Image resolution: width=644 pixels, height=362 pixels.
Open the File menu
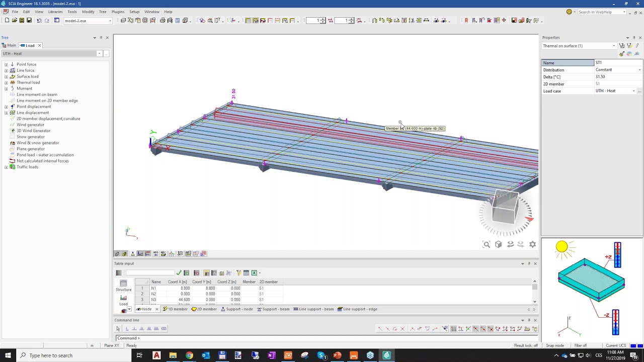15,12
